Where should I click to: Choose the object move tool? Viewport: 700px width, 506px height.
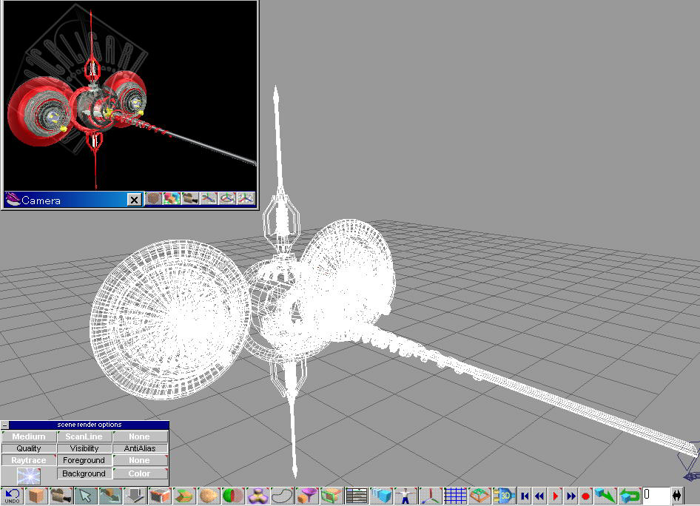(110, 496)
